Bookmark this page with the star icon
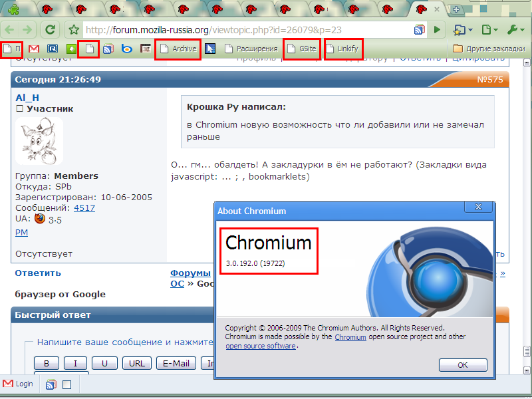Image resolution: width=532 pixels, height=399 pixels. point(74,30)
